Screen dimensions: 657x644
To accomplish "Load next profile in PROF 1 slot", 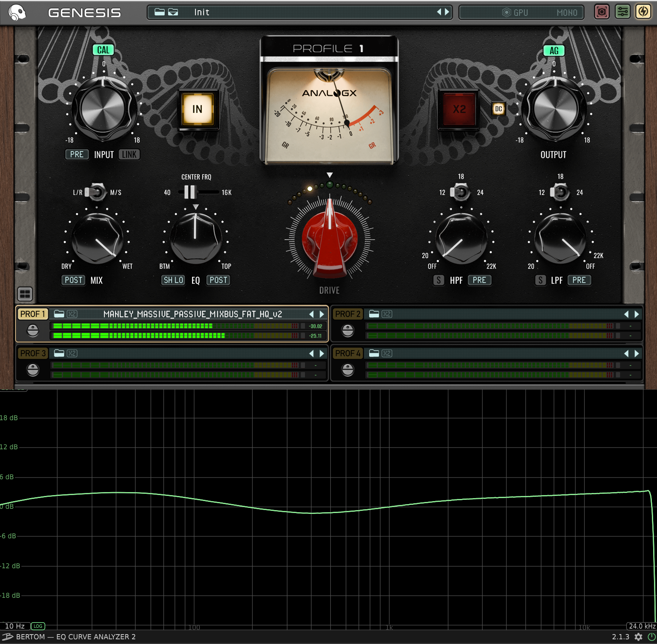I will 322,314.
